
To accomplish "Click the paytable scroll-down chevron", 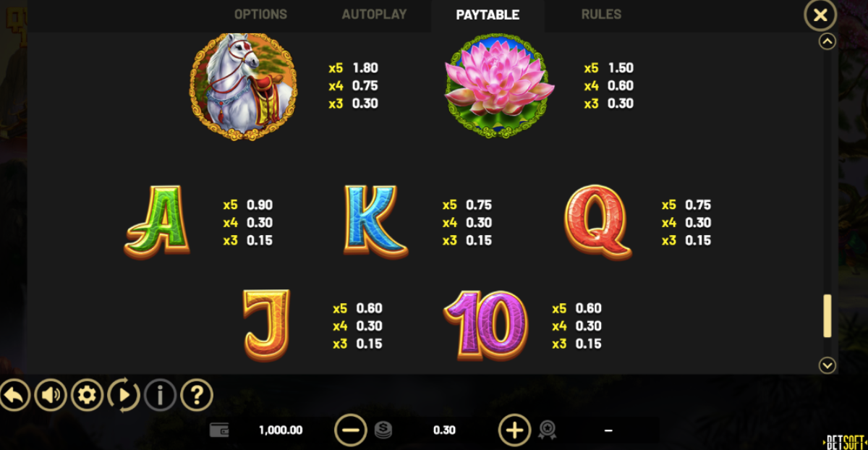I will (827, 365).
